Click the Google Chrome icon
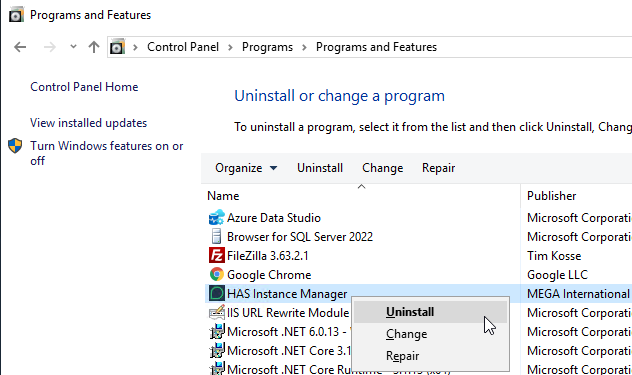 216,275
